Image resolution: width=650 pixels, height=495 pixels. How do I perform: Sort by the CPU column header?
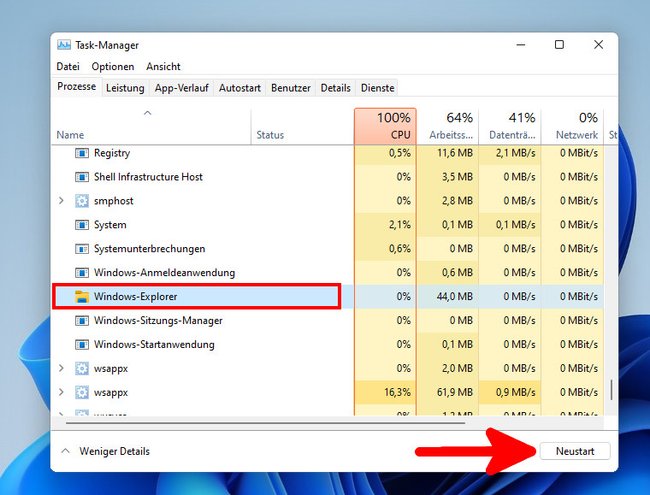[386, 126]
